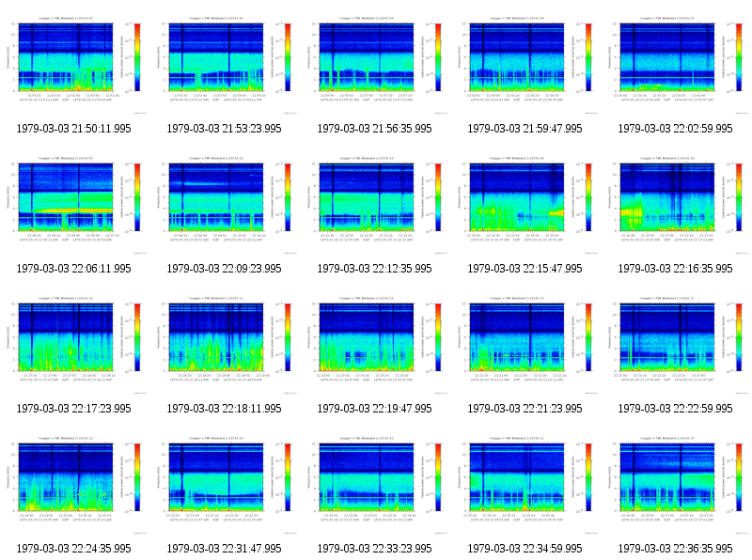Image resolution: width=752 pixels, height=560 pixels.
Task: Select the timestamp text "1979-03-03 22:16:35.995"
Action: pyautogui.click(x=675, y=269)
